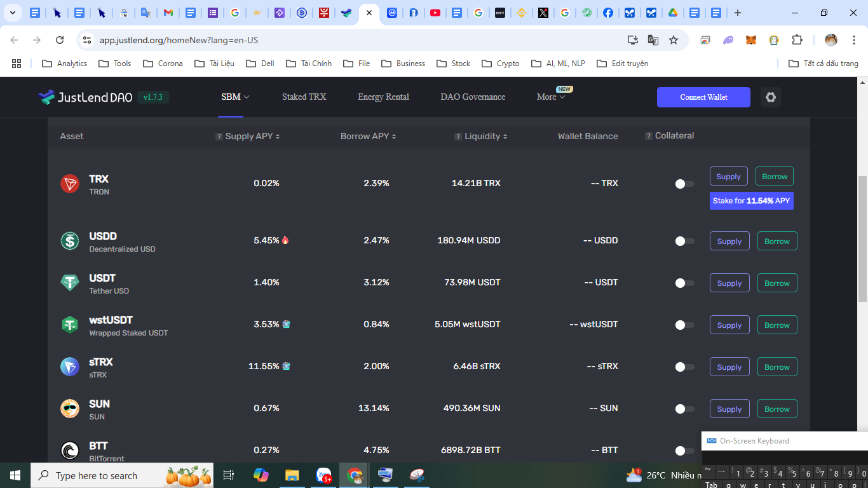Open the Apps grid in bookmarks bar
Screen dimensions: 868x488
17,64
